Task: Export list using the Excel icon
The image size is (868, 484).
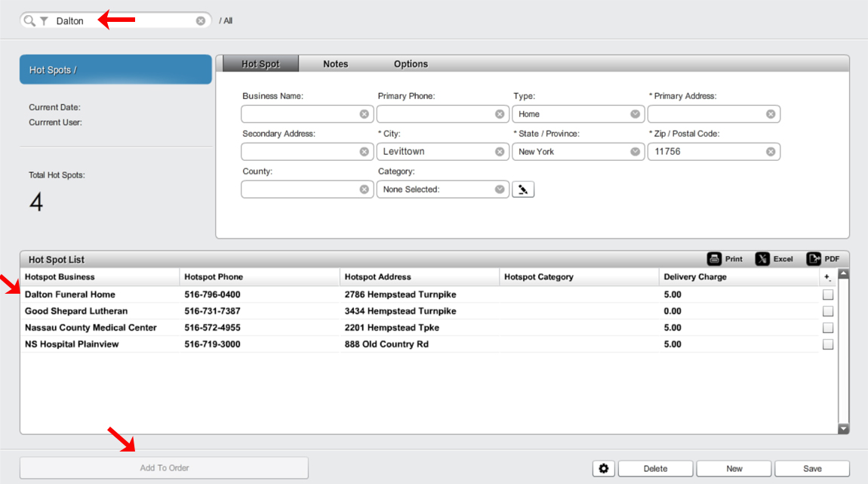Action: click(762, 259)
